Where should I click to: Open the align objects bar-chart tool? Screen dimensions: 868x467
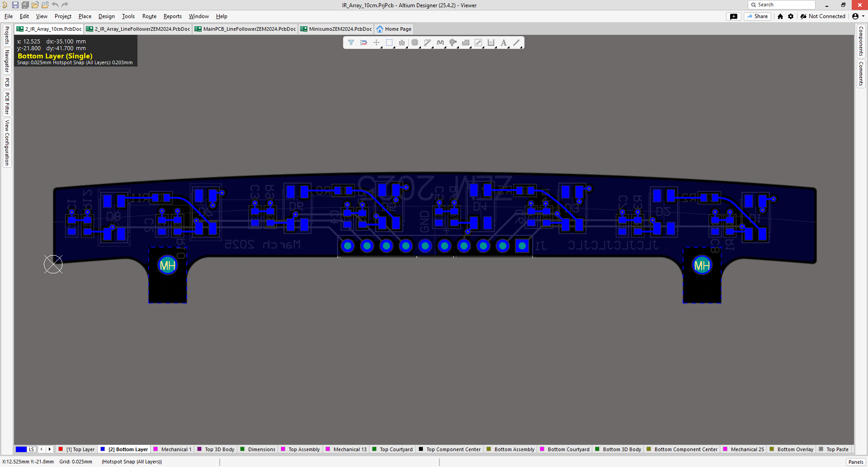click(x=402, y=43)
